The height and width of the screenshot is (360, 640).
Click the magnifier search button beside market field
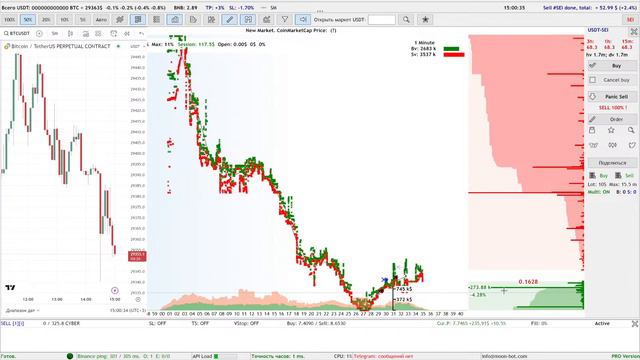coord(406,20)
